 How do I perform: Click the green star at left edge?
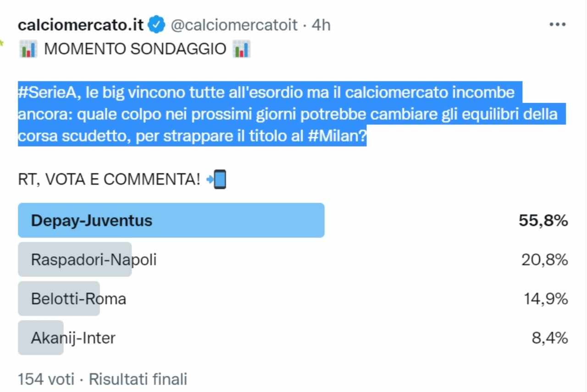click(x=2, y=44)
